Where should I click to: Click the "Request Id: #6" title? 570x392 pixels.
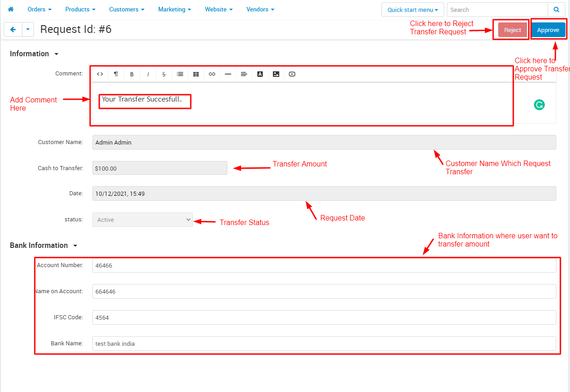coord(76,29)
